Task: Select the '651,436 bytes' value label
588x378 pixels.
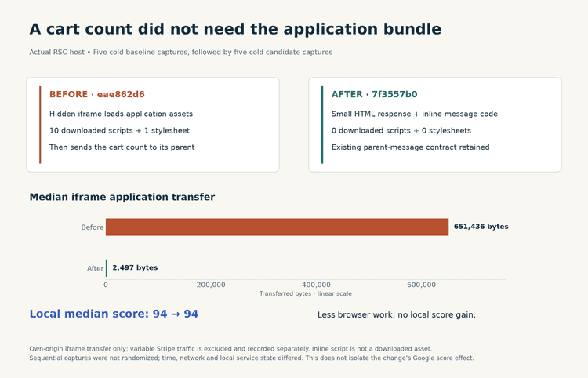Action: pos(481,227)
